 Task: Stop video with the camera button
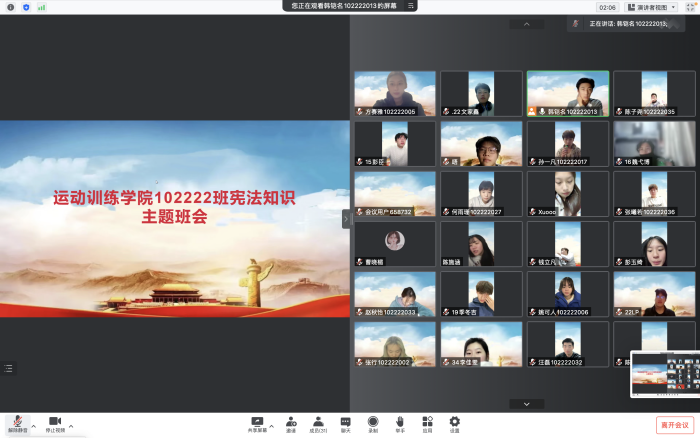coord(55,422)
